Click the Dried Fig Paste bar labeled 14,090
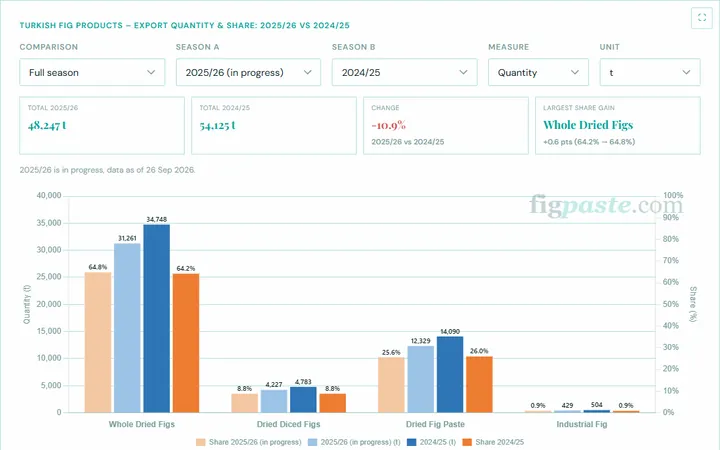The height and width of the screenshot is (450, 720). tap(450, 374)
